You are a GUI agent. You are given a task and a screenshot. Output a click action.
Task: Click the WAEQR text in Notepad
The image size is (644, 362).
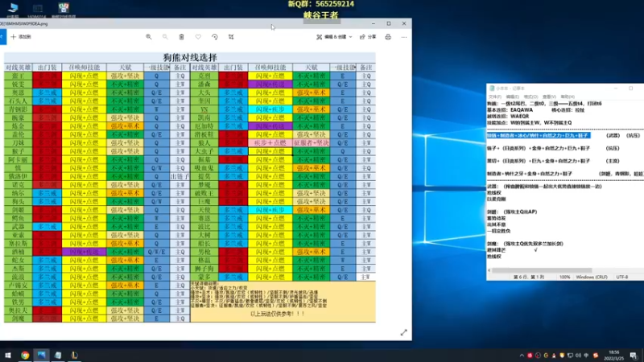[520, 116]
